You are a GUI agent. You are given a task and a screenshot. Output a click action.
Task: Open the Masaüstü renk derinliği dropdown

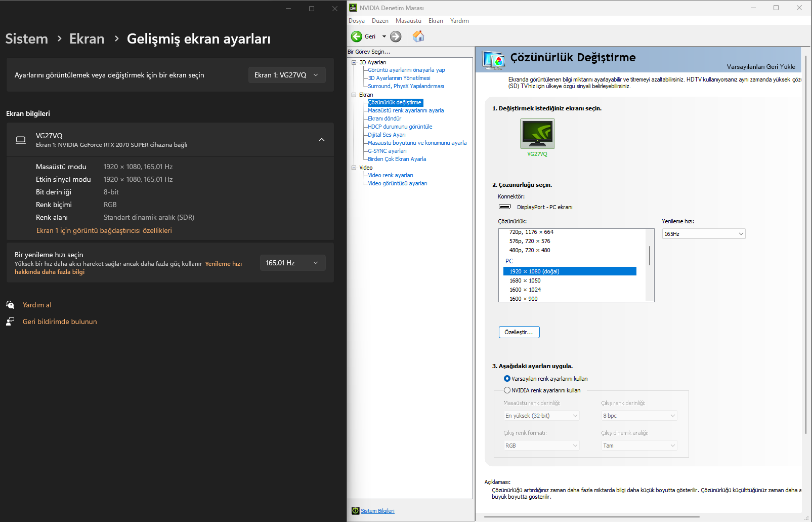point(541,416)
